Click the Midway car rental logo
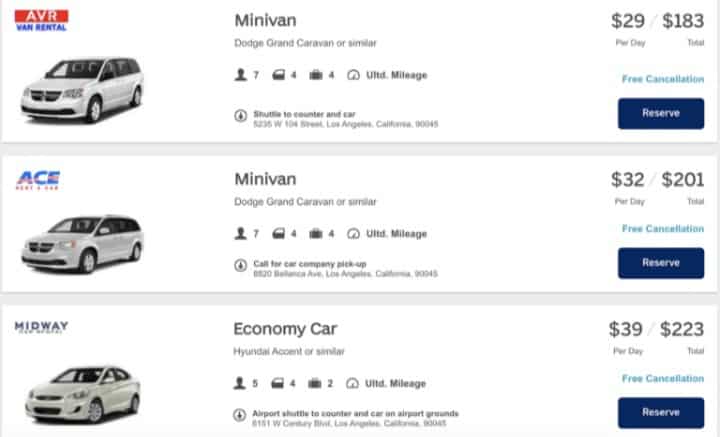This screenshot has width=720, height=437. (41, 327)
